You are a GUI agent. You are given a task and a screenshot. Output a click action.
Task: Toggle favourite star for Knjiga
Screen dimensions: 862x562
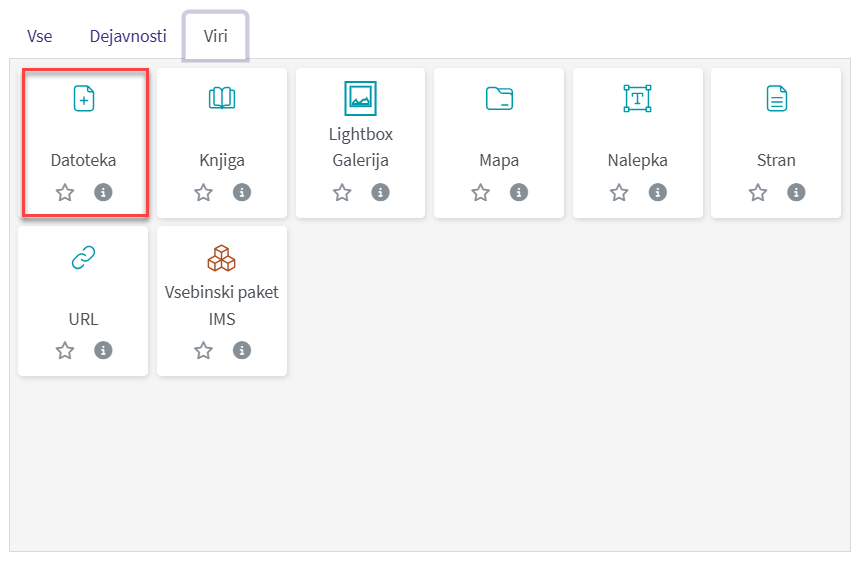point(204,192)
